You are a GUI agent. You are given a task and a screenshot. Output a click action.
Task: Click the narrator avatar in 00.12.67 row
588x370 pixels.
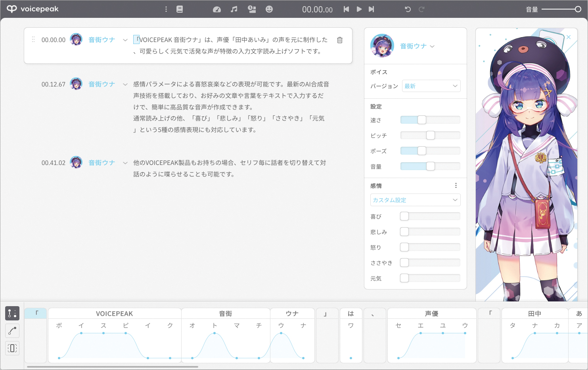click(76, 84)
